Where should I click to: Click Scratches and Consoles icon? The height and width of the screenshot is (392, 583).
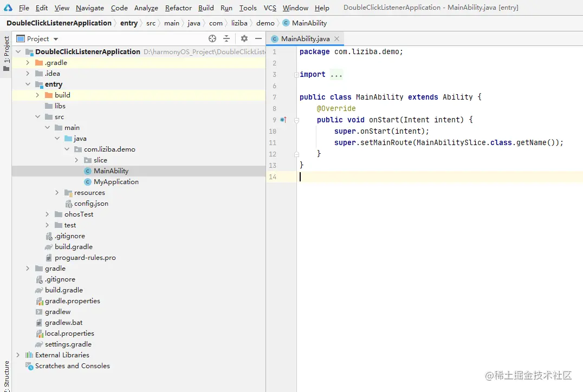pos(29,366)
